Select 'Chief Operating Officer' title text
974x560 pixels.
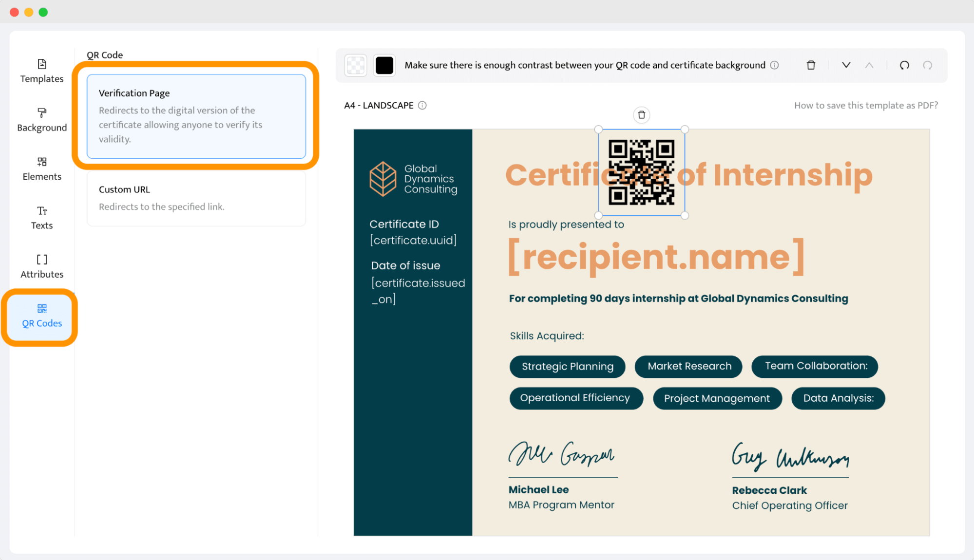790,505
